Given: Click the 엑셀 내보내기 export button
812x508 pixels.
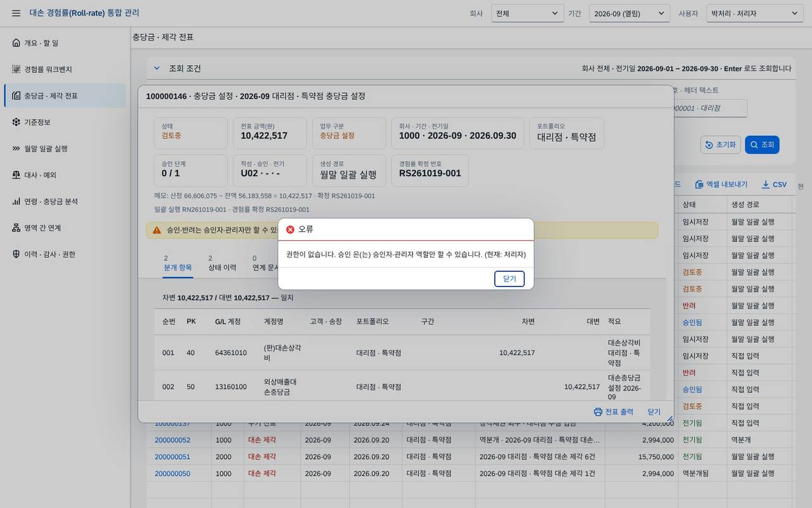Looking at the screenshot, I should (721, 184).
